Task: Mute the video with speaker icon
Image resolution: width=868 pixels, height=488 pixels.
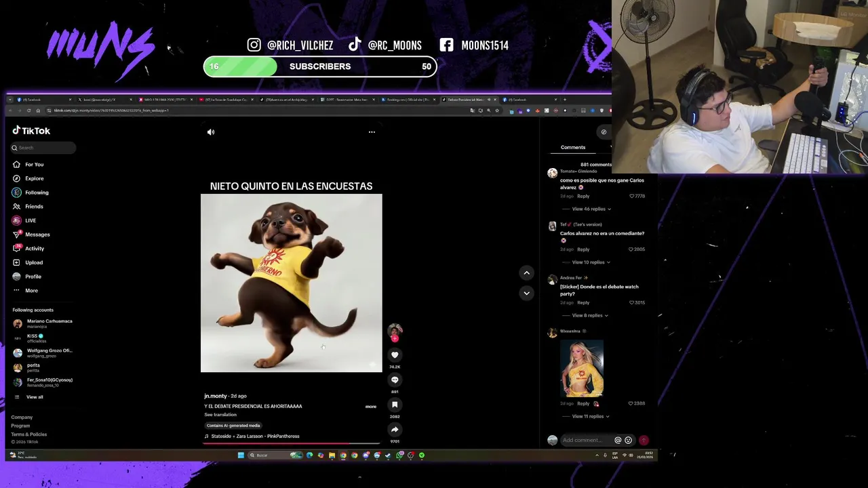Action: [x=211, y=132]
